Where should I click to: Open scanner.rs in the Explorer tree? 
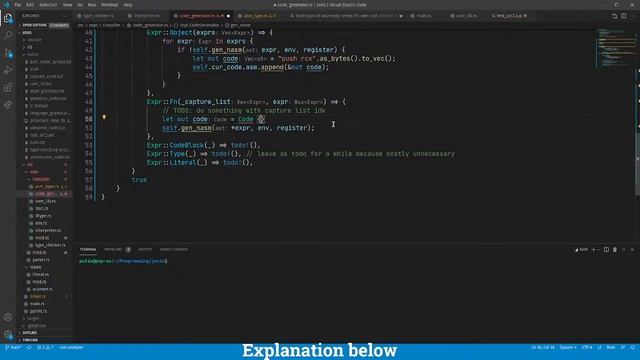click(42, 289)
